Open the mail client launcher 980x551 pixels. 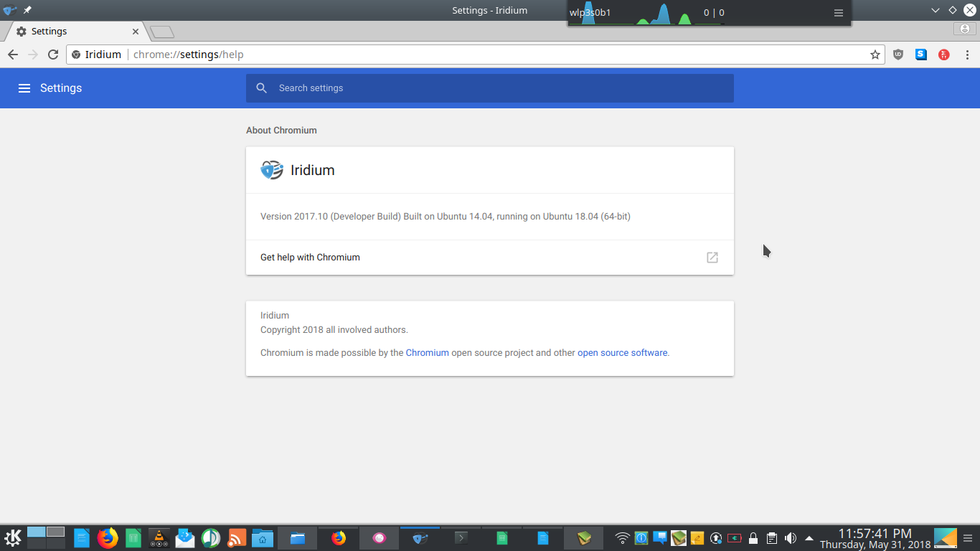pyautogui.click(x=185, y=538)
